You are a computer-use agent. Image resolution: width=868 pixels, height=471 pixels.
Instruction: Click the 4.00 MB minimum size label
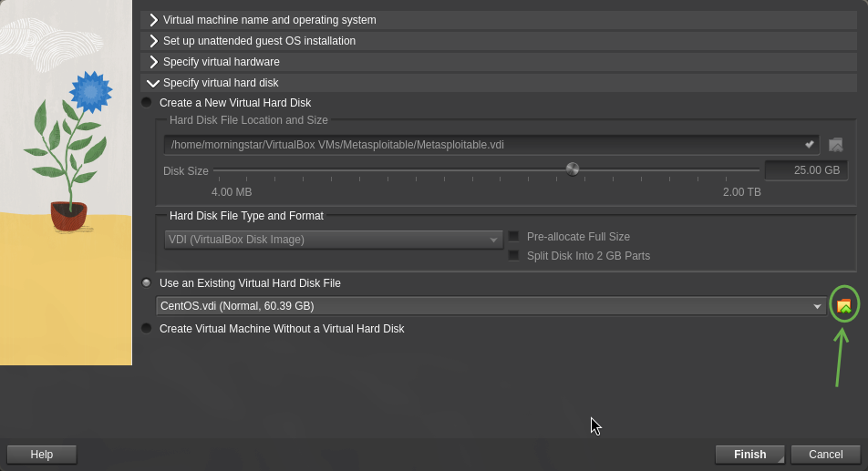[232, 192]
